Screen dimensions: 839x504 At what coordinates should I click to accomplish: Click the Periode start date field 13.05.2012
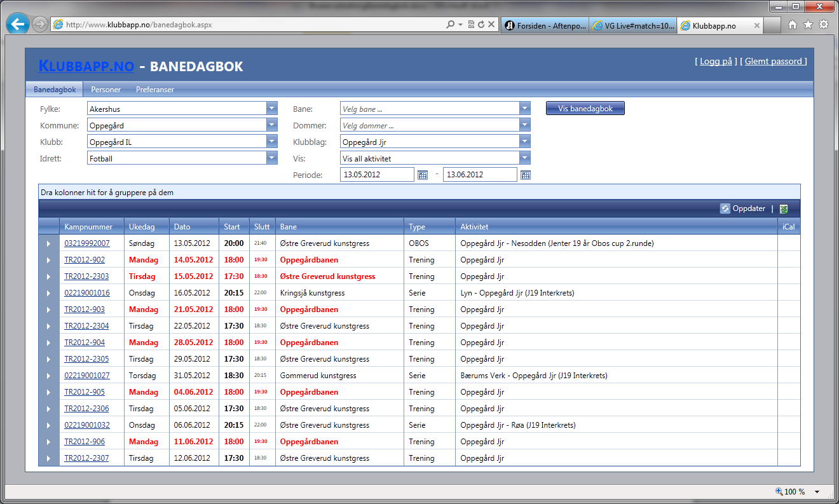[378, 175]
